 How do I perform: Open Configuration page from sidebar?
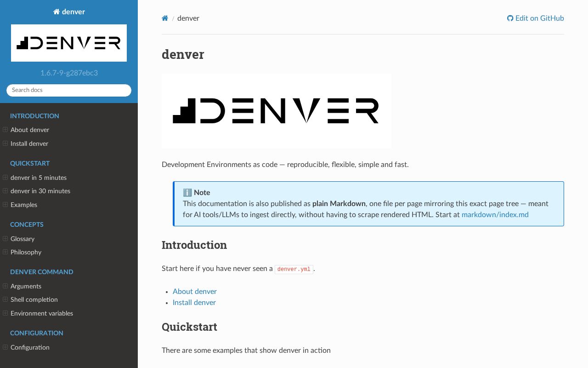click(30, 347)
